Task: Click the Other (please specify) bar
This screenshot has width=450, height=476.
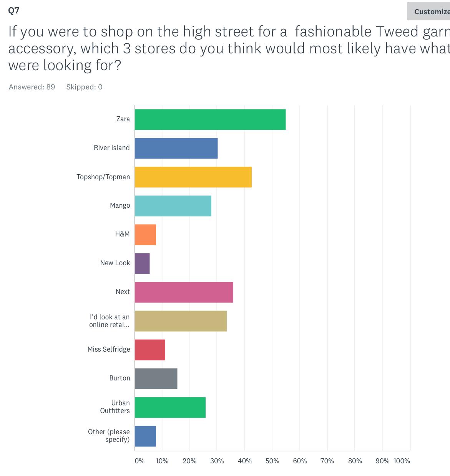Action: pos(145,436)
